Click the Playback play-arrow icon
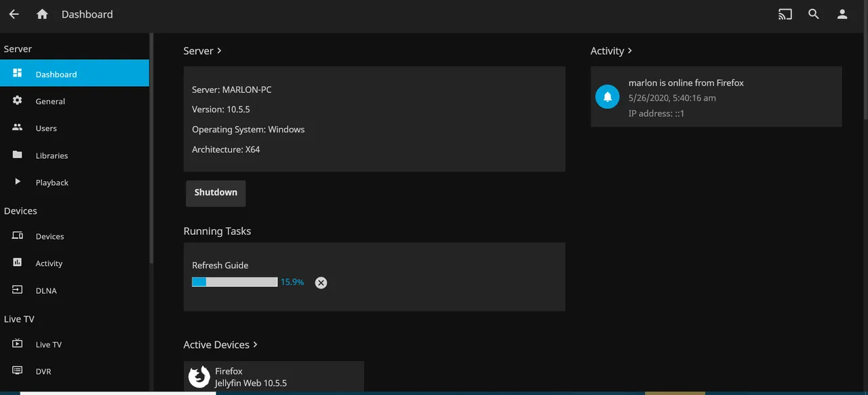Viewport: 868px width, 395px height. click(x=18, y=182)
